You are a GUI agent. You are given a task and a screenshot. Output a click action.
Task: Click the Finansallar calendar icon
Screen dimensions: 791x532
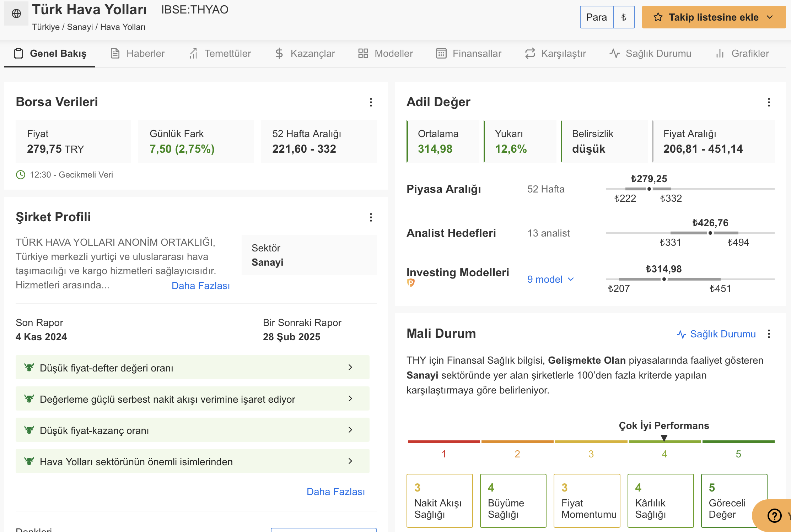[441, 53]
